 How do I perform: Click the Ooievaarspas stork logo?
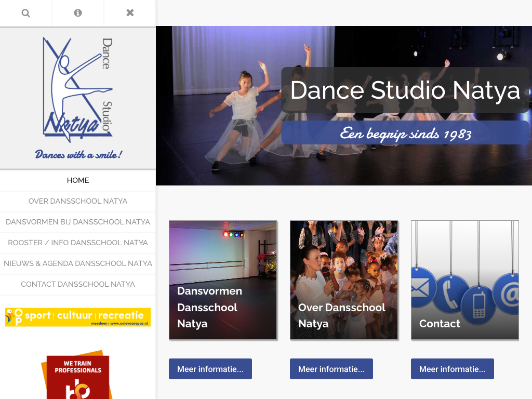[14, 317]
